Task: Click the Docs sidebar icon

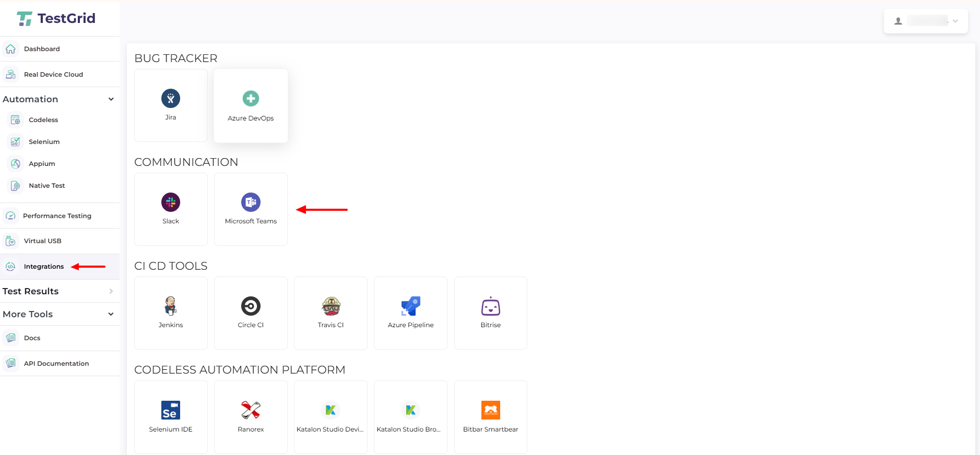Action: (10, 338)
